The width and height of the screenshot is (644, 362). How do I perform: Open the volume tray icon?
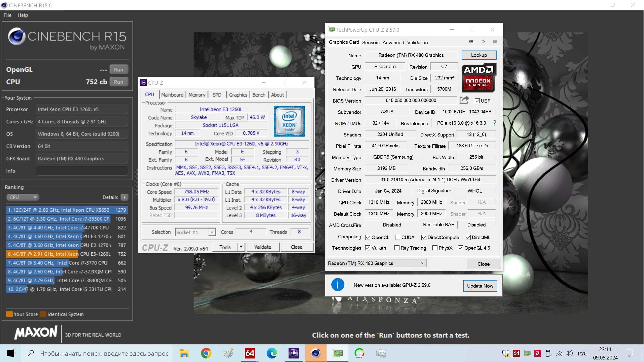pyautogui.click(x=569, y=353)
